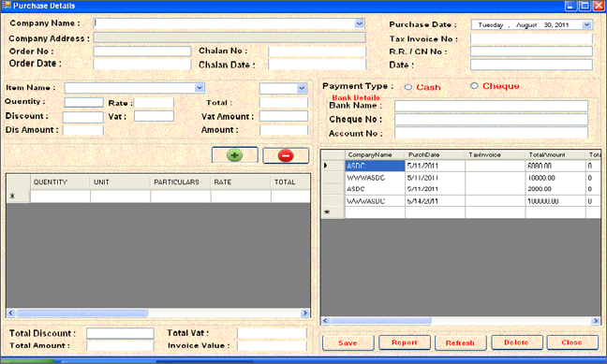This screenshot has width=607, height=364.
Task: Click the Report button
Action: [404, 342]
